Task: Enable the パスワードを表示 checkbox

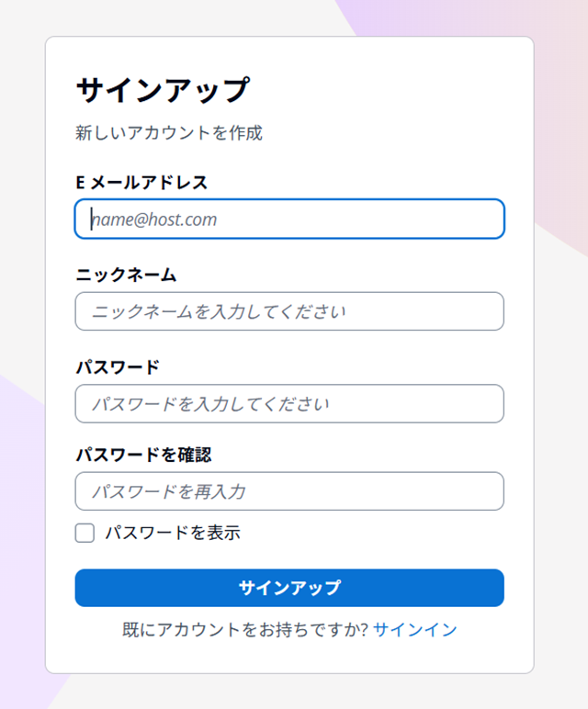Action: (85, 533)
